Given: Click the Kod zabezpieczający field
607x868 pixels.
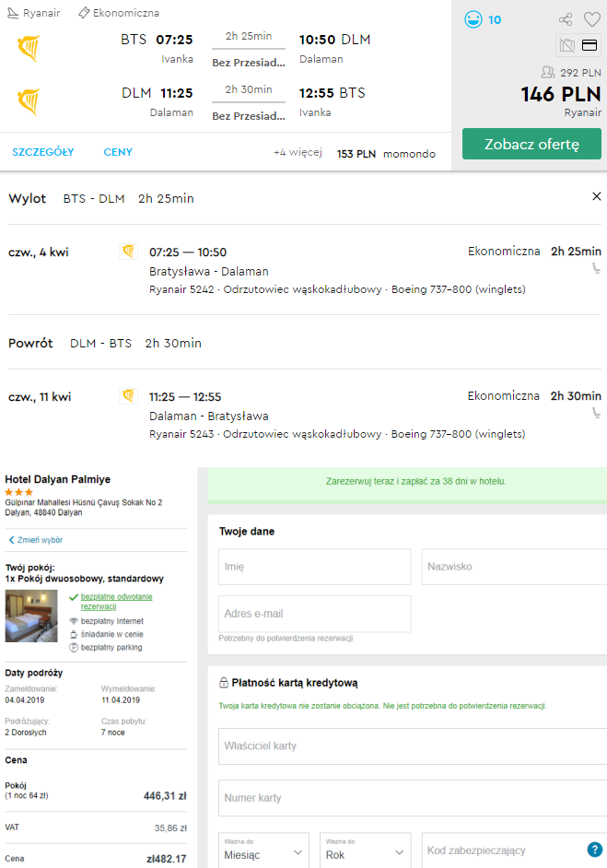Looking at the screenshot, I should coord(514,850).
